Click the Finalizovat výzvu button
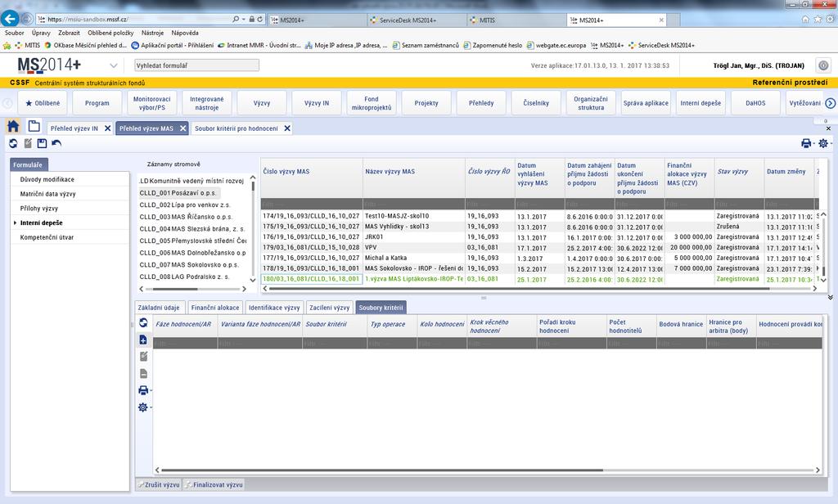 tap(214, 484)
